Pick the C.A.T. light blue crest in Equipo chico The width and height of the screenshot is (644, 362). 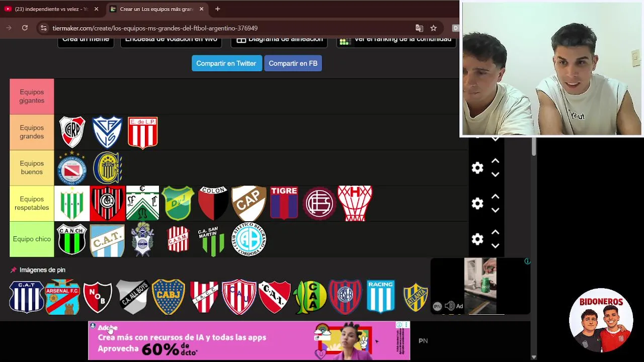point(107,241)
